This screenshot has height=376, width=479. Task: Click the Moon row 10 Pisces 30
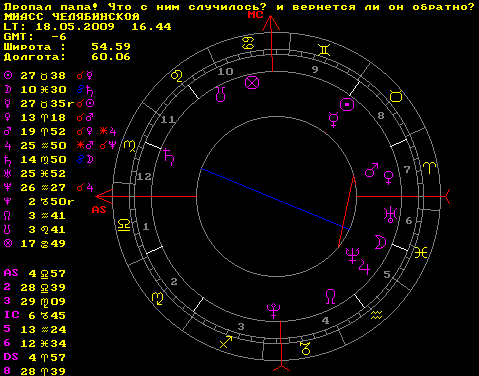point(48,90)
